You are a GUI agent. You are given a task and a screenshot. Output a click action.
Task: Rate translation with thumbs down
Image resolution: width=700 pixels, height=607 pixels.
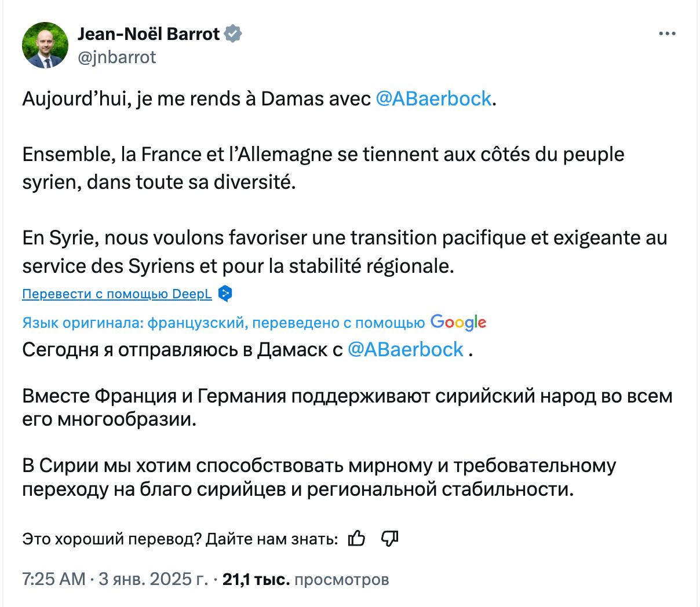tap(389, 539)
